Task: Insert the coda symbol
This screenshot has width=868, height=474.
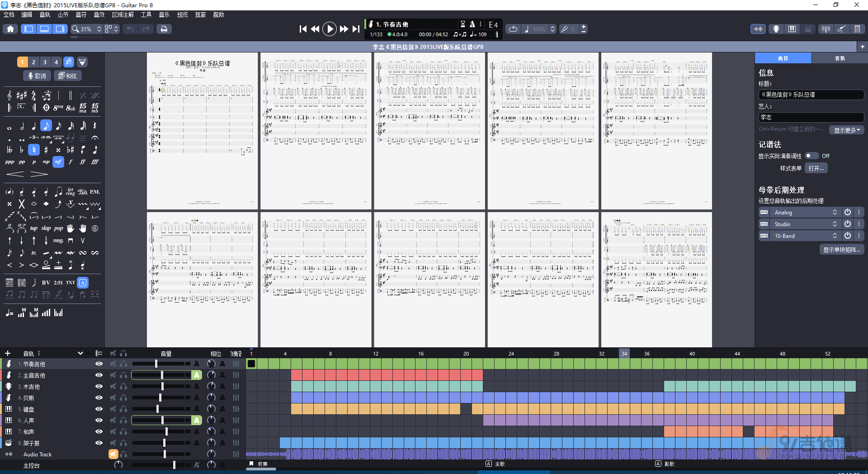Action: click(x=46, y=108)
